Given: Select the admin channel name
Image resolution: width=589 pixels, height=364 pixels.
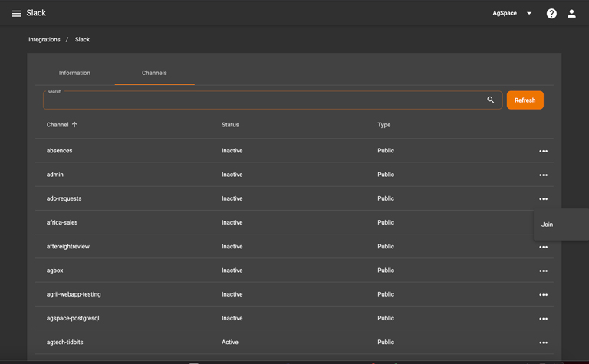Looking at the screenshot, I should (55, 175).
